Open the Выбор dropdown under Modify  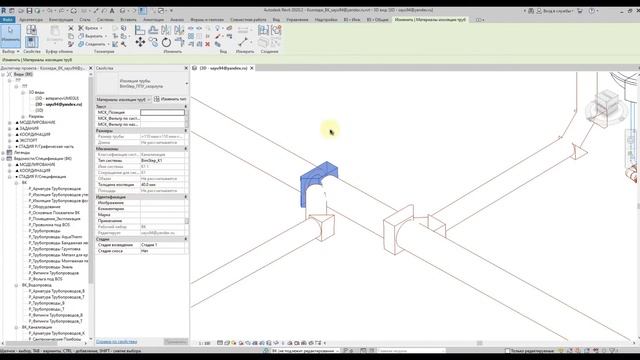pyautogui.click(x=11, y=52)
